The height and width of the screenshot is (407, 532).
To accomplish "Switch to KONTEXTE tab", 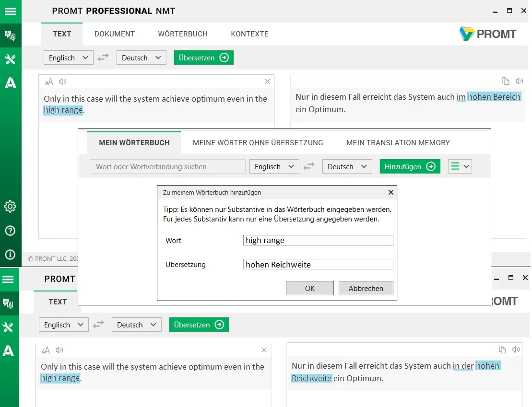I will (250, 34).
